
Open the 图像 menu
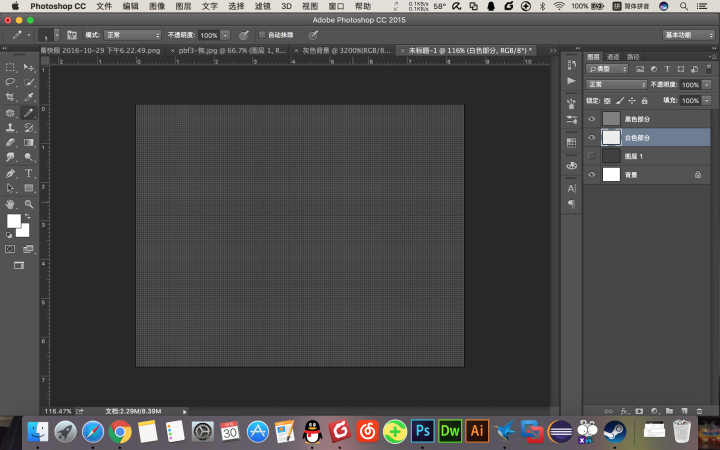coord(157,6)
